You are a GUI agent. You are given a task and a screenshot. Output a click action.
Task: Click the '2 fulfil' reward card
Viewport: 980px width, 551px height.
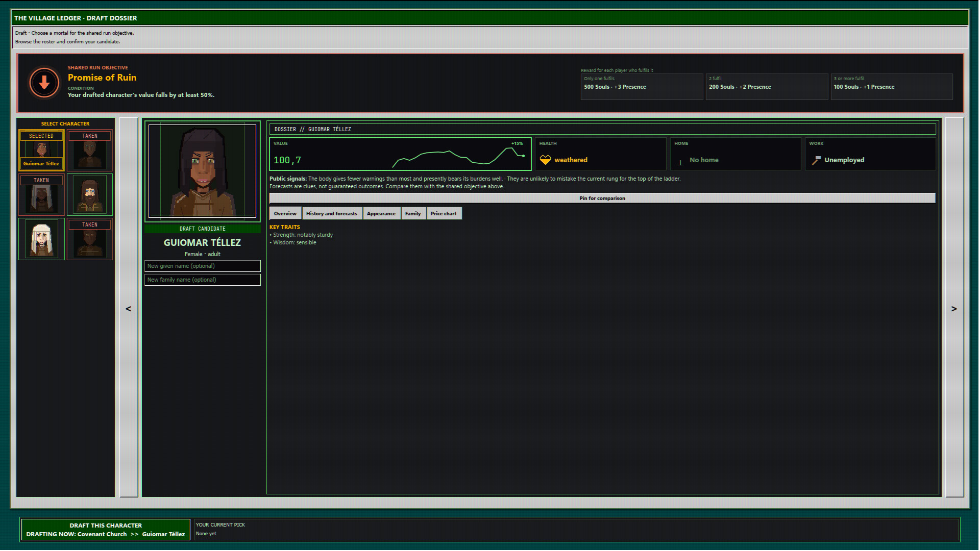pos(767,87)
